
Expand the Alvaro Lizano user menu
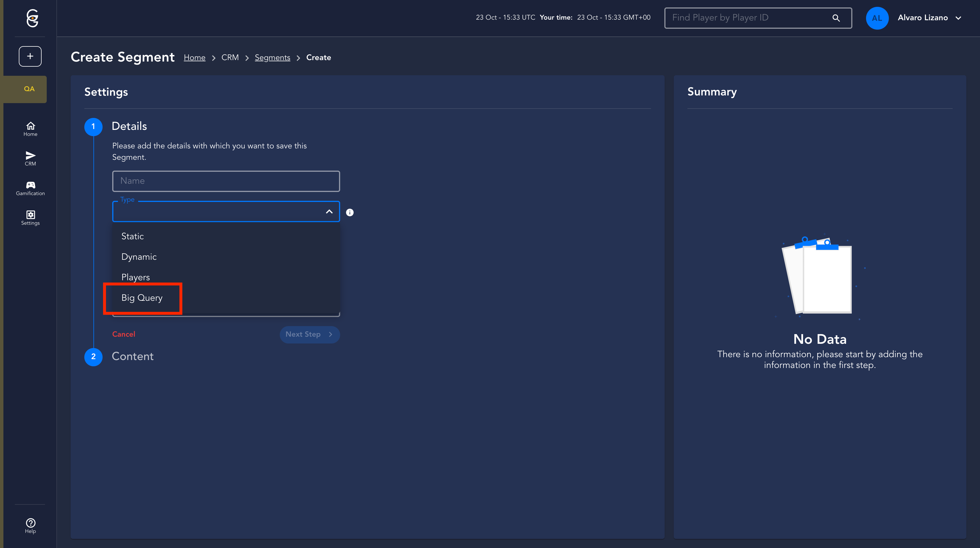click(x=958, y=18)
